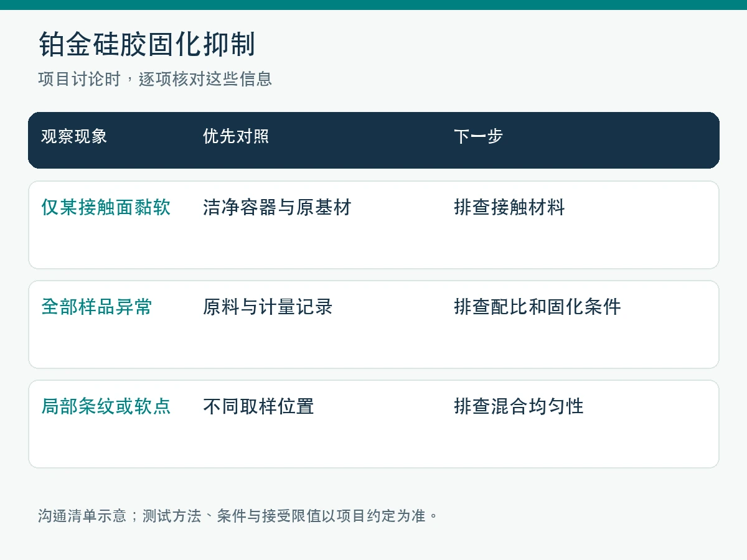Viewport: 747px width, 560px height.
Task: Select the 全部样品异常 row label
Action: click(96, 307)
